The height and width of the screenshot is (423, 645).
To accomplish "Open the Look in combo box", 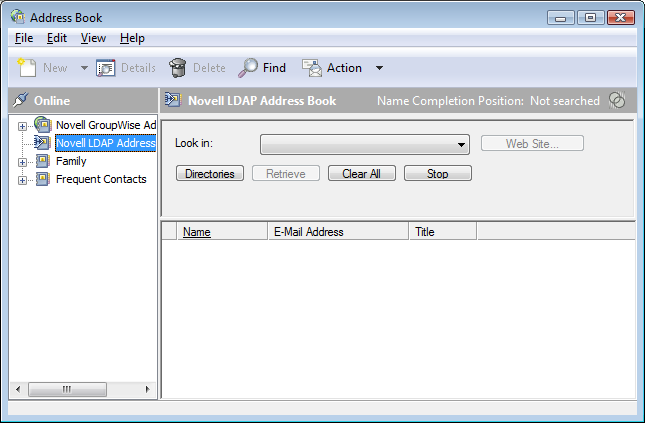I will pos(365,144).
